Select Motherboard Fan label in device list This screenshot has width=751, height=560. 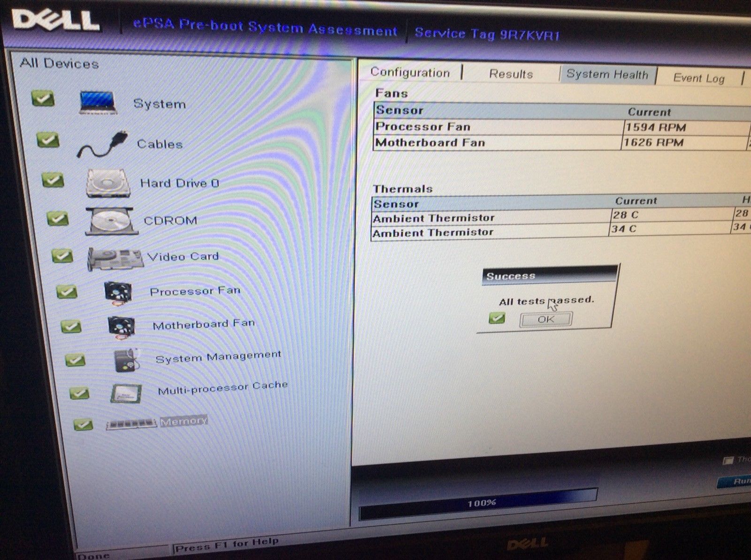(x=204, y=324)
